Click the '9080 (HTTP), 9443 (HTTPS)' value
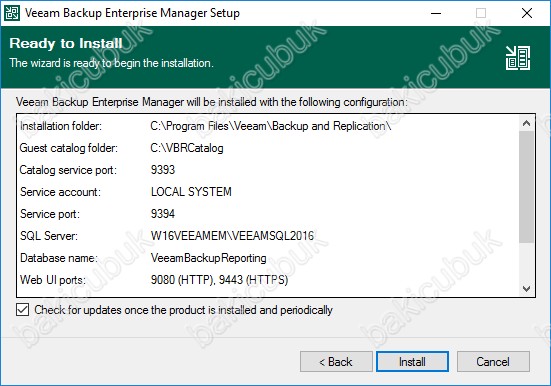 [219, 280]
